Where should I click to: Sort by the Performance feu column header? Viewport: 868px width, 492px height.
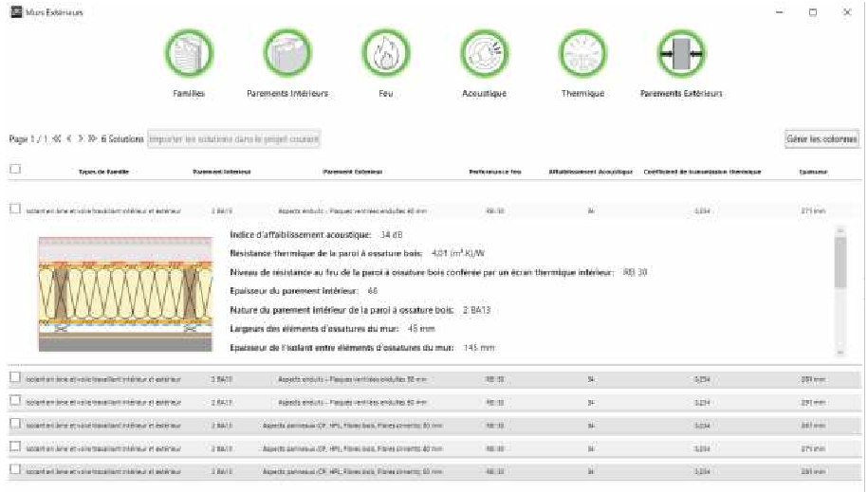click(x=494, y=172)
